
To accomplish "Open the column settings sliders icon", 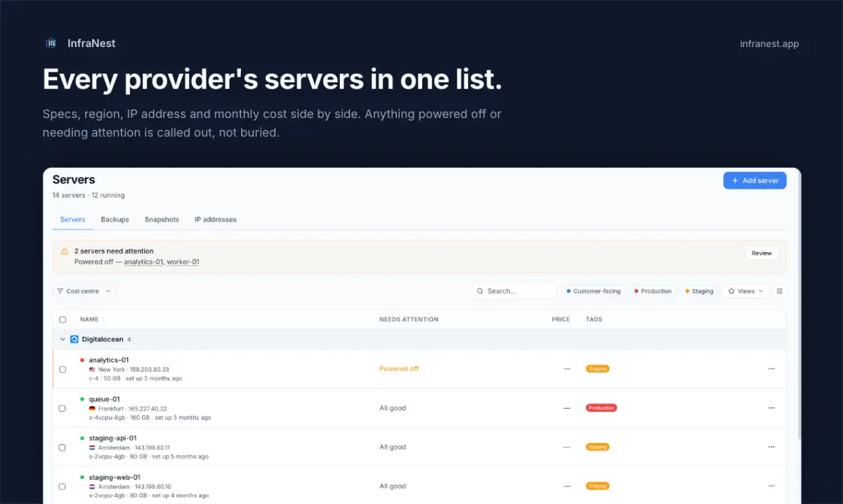I will pos(779,291).
